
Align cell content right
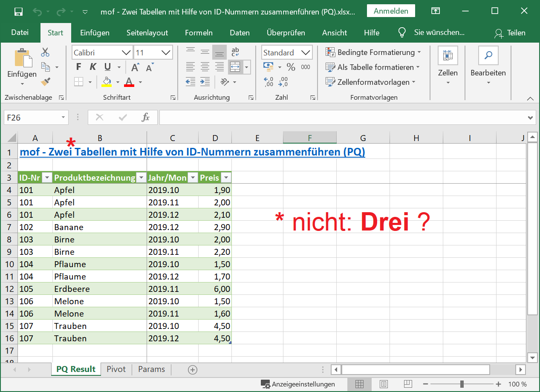(219, 67)
